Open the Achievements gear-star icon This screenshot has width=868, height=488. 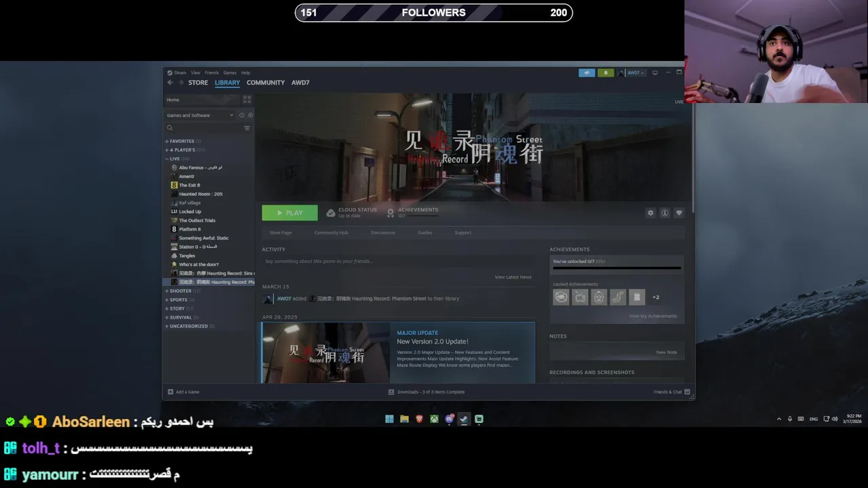[390, 213]
